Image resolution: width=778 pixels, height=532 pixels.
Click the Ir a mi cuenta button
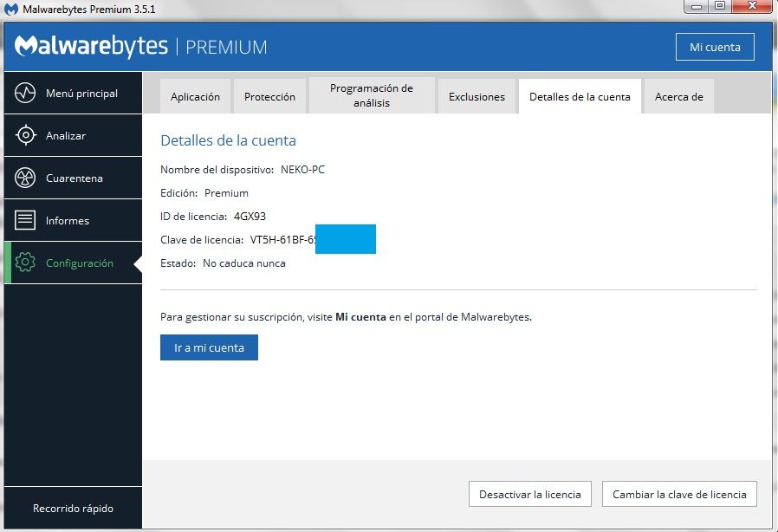pyautogui.click(x=209, y=347)
